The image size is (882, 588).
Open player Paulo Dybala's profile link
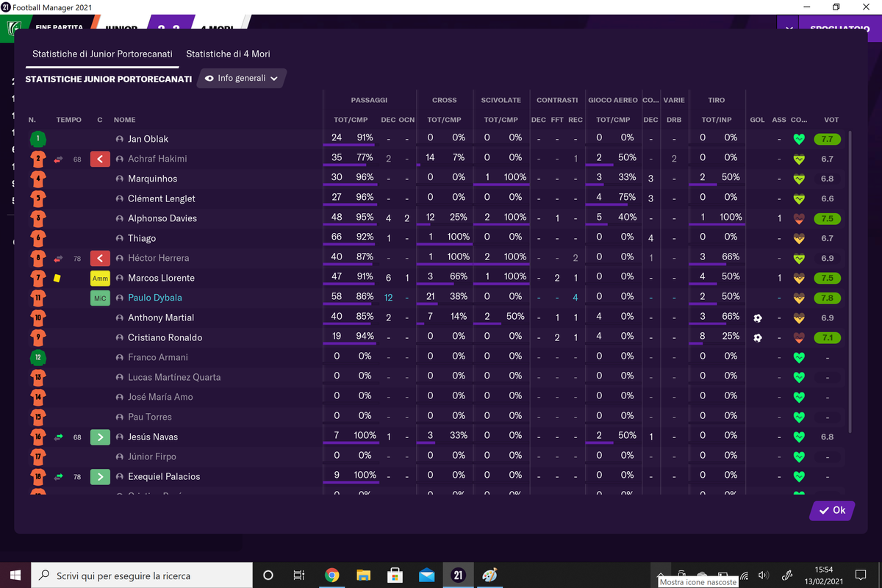pyautogui.click(x=155, y=298)
